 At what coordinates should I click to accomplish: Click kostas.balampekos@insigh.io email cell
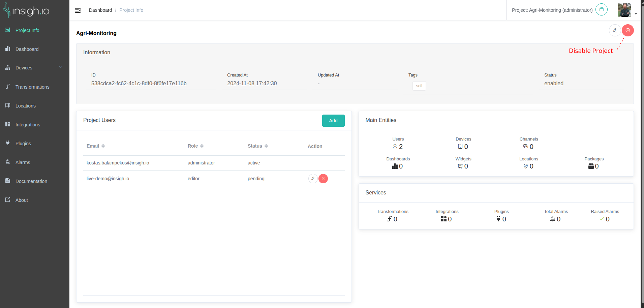(118, 163)
